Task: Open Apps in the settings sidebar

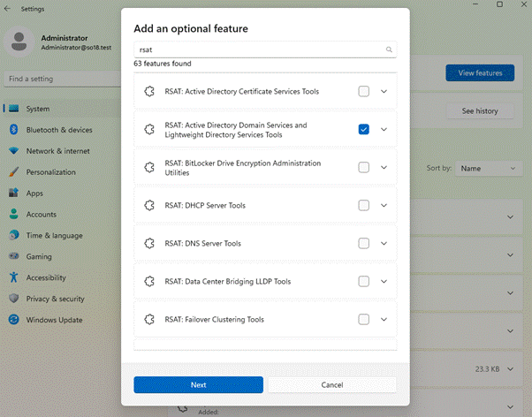Action: 34,193
